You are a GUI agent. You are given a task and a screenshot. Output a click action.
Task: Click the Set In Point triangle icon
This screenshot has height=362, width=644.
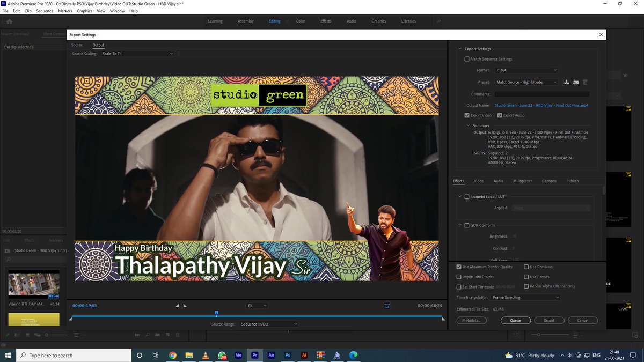pyautogui.click(x=178, y=306)
